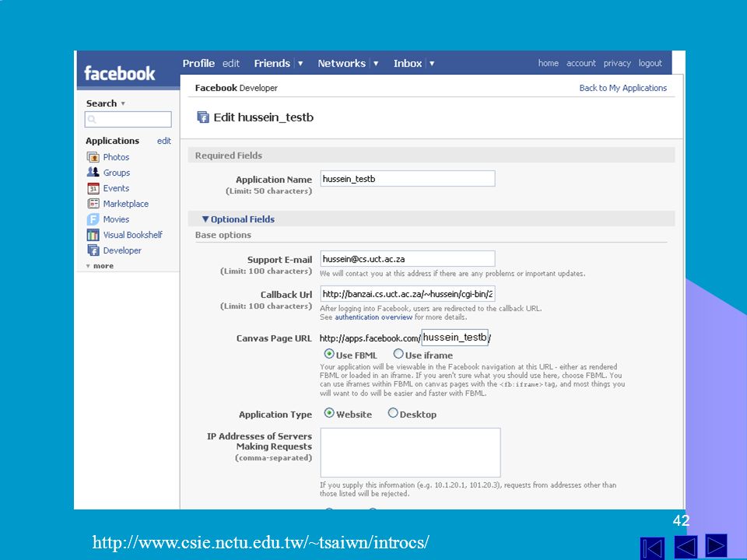
Task: Click the facebook logo
Action: [x=120, y=73]
